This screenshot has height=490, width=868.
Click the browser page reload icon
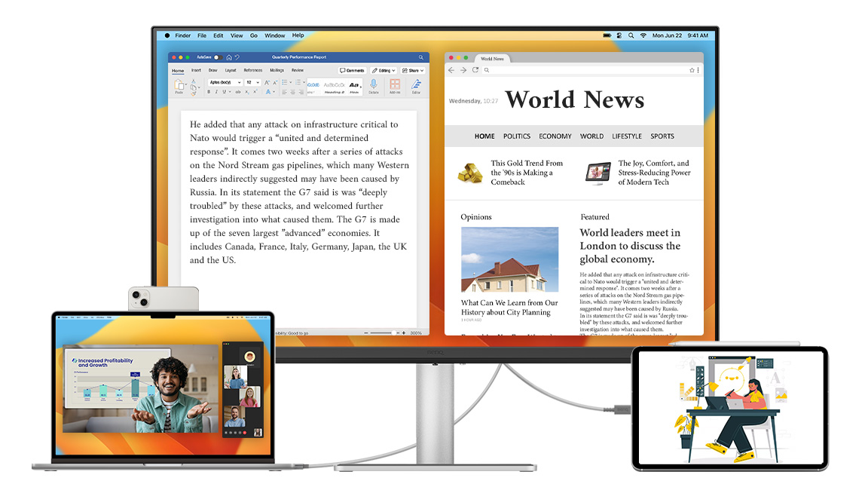475,69
